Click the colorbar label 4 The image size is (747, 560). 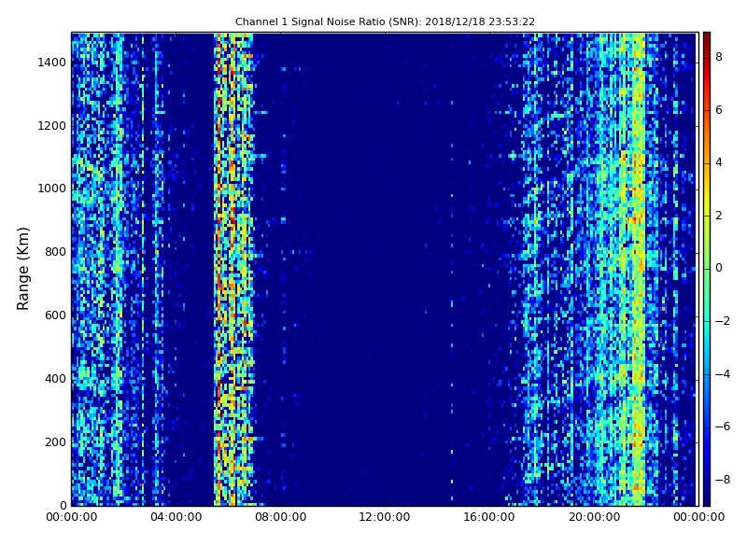click(719, 162)
